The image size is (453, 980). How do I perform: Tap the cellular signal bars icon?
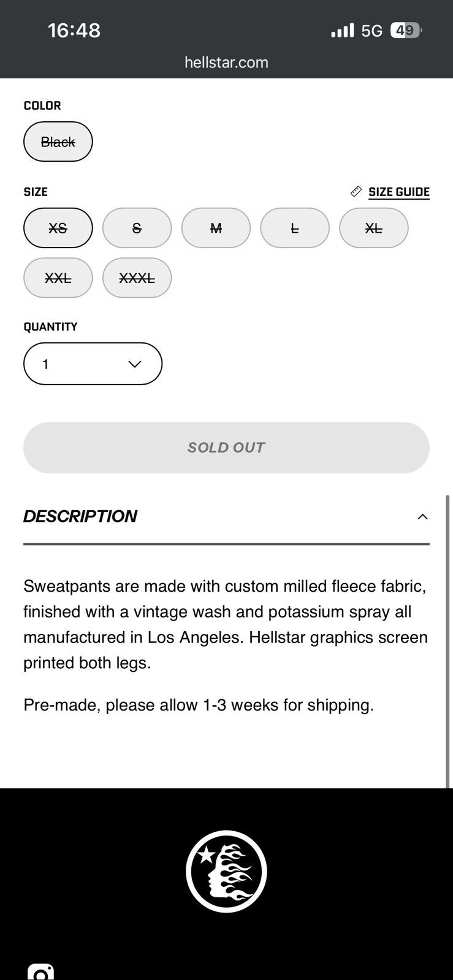342,30
